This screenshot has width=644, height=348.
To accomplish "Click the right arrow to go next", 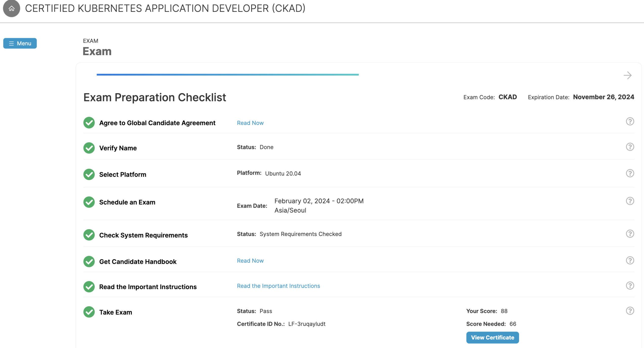I will pyautogui.click(x=627, y=75).
